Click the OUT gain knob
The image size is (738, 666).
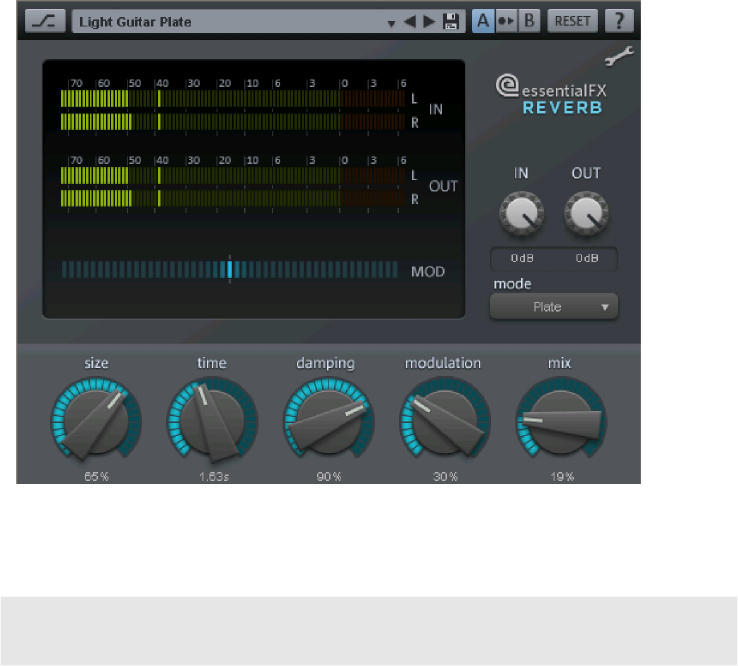click(586, 213)
